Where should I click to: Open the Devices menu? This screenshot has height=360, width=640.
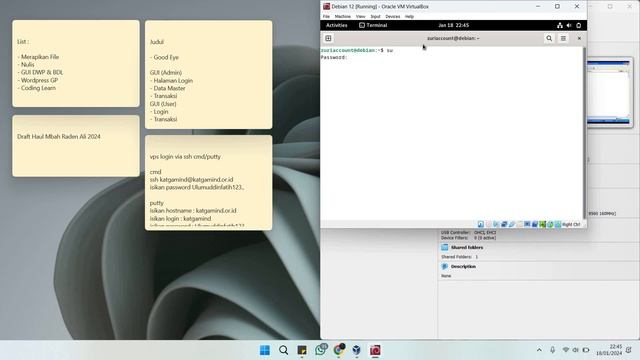click(x=393, y=17)
